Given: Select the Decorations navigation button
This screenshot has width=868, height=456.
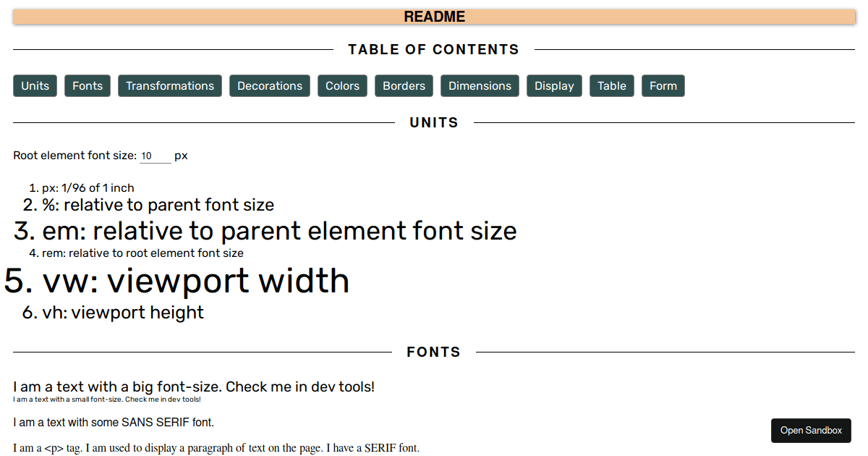Looking at the screenshot, I should (x=270, y=85).
